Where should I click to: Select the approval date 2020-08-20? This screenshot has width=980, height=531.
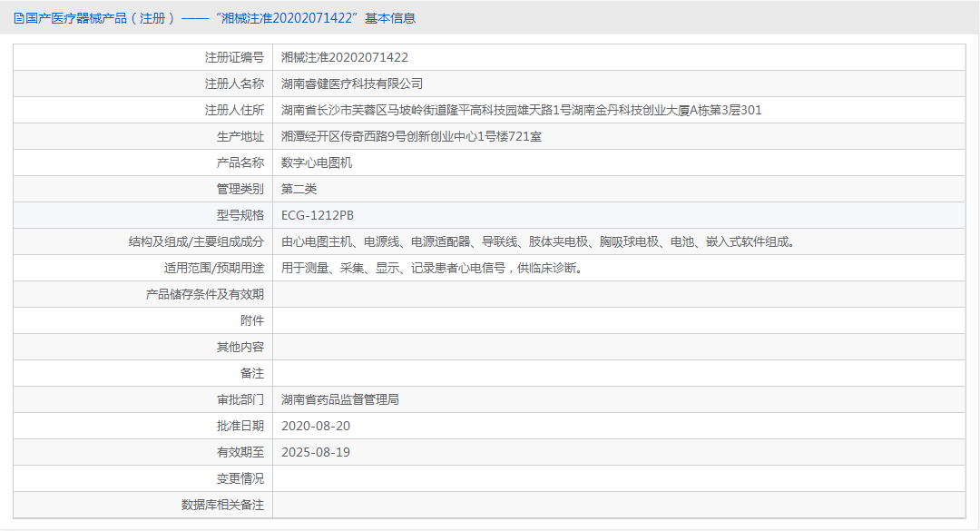point(316,426)
